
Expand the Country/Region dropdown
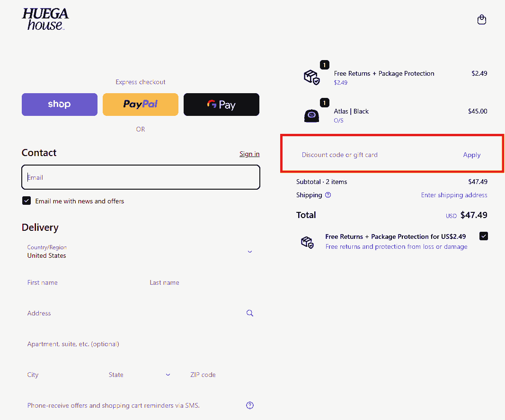(x=141, y=252)
